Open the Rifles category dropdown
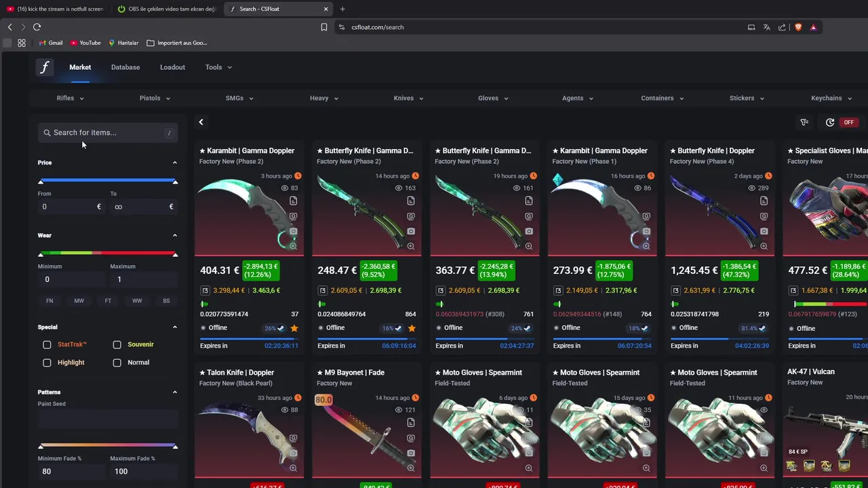868x488 pixels. 71,98
